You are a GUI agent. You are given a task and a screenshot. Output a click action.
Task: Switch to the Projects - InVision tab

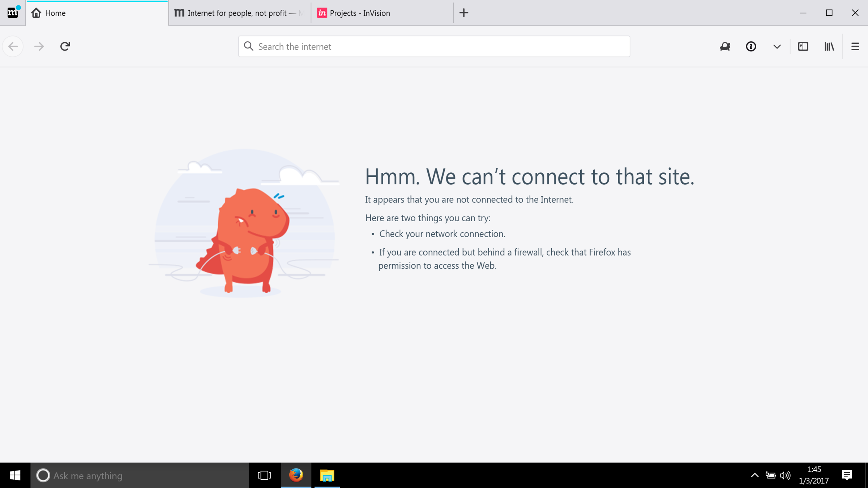(x=381, y=13)
